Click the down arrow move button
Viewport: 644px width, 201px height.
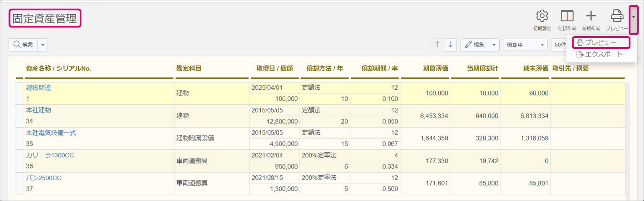450,45
